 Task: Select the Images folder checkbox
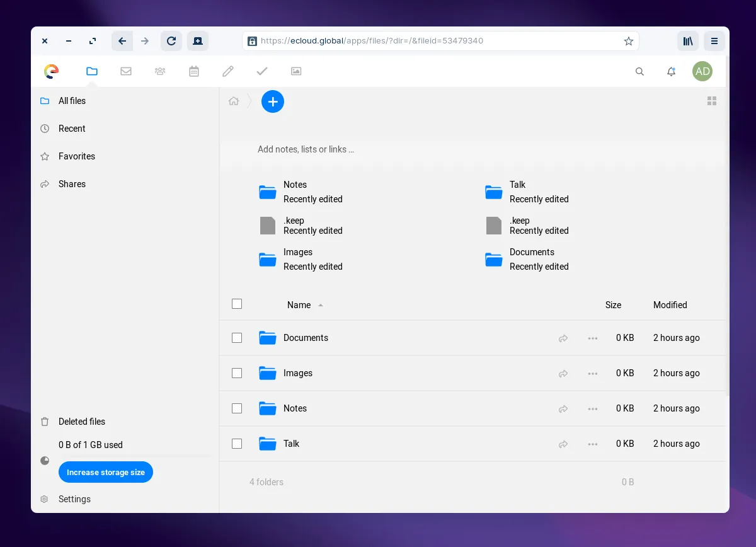(237, 373)
